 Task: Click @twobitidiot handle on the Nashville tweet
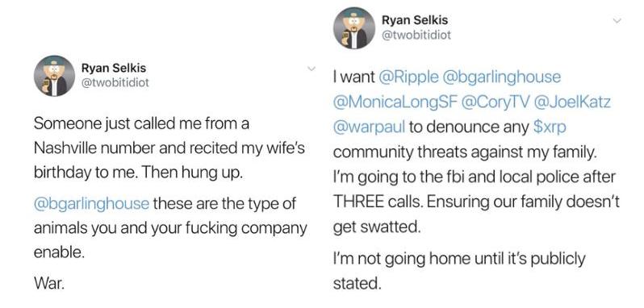pyautogui.click(x=115, y=83)
